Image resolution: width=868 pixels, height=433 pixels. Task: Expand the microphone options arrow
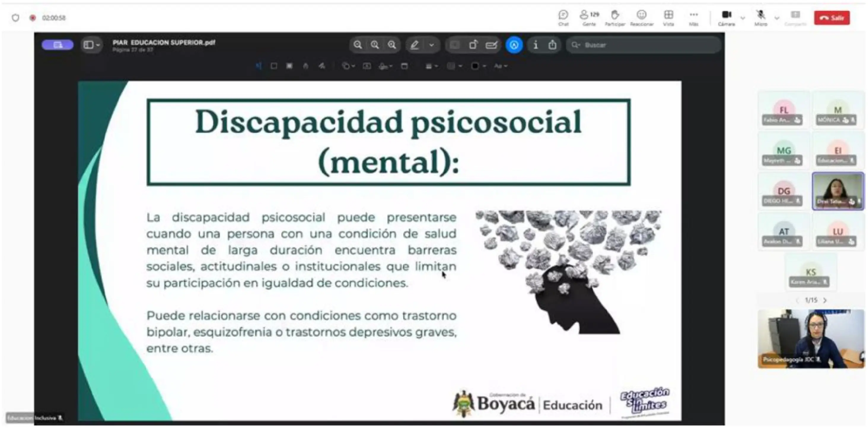[777, 18]
